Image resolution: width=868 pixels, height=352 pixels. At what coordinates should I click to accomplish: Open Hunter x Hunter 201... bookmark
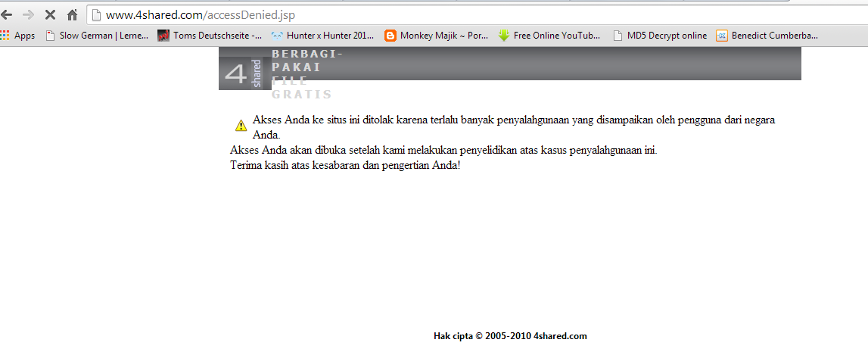(322, 36)
